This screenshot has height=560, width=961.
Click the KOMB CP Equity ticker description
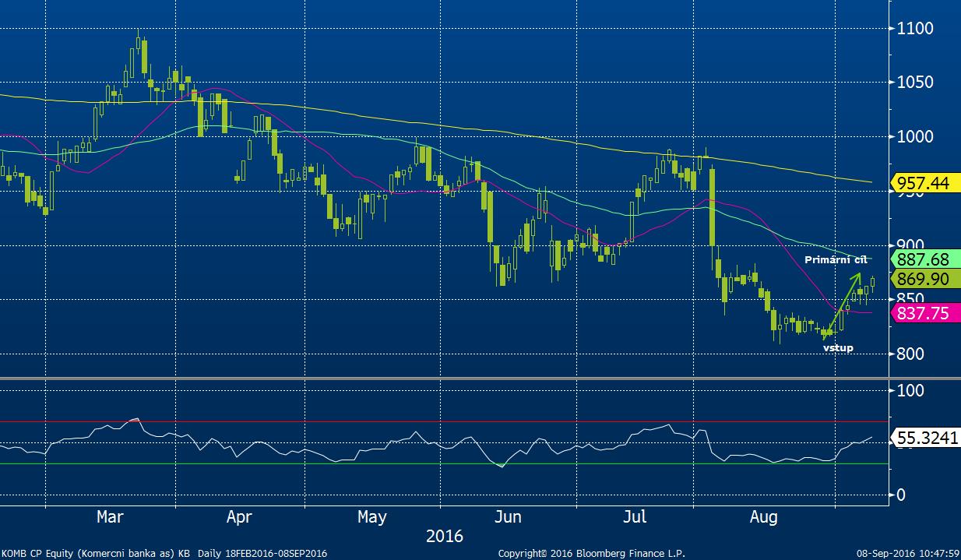(164, 554)
